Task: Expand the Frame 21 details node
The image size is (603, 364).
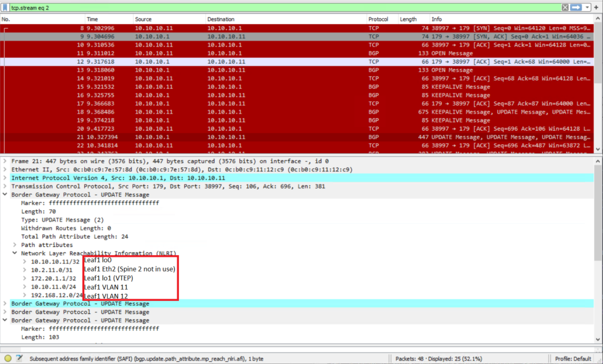Action: click(x=4, y=161)
